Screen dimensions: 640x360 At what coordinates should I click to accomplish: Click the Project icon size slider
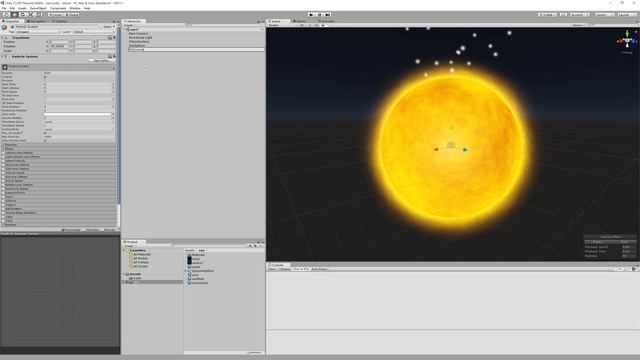[x=255, y=353]
